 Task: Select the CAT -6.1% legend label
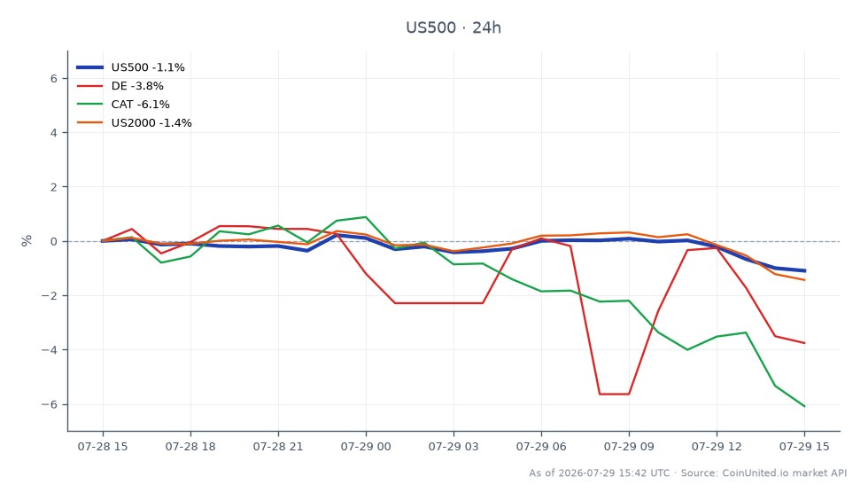141,105
